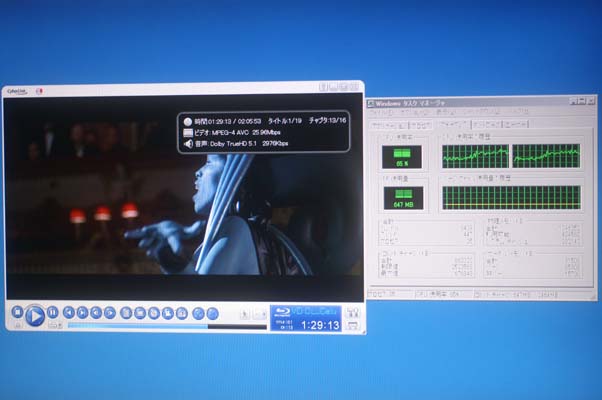Stop playback with the Stop button

point(17,312)
